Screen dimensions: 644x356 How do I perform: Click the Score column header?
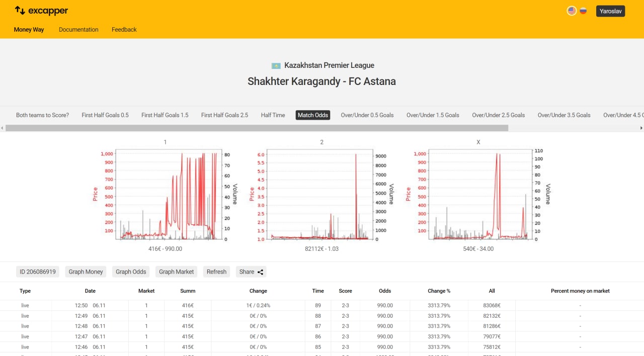345,291
